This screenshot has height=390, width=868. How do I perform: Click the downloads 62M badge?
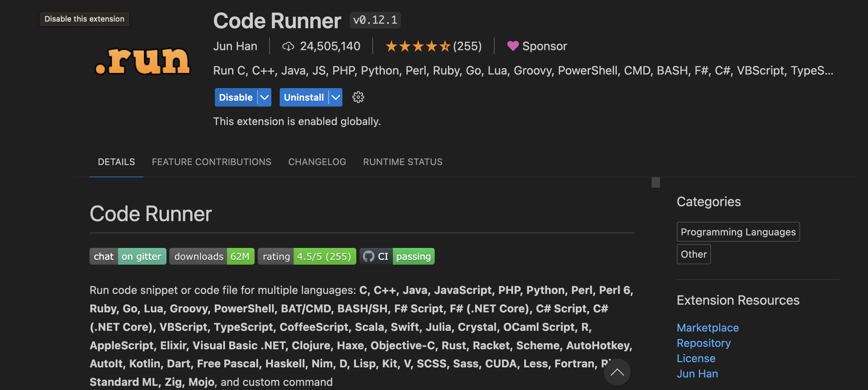click(212, 256)
